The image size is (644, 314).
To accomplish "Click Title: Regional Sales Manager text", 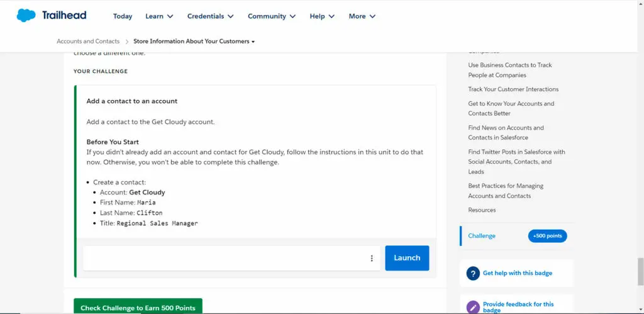I will (148, 223).
